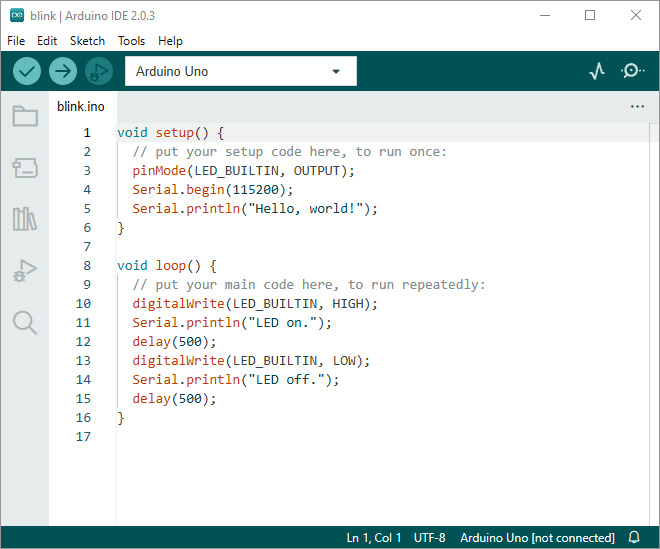Close the Arduino IDE window

pos(636,16)
